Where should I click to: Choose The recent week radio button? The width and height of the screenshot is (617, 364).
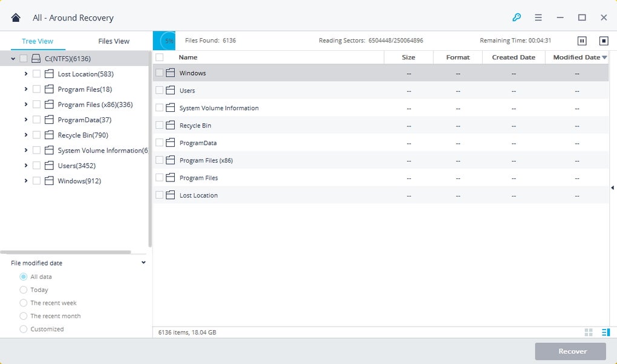(24, 302)
